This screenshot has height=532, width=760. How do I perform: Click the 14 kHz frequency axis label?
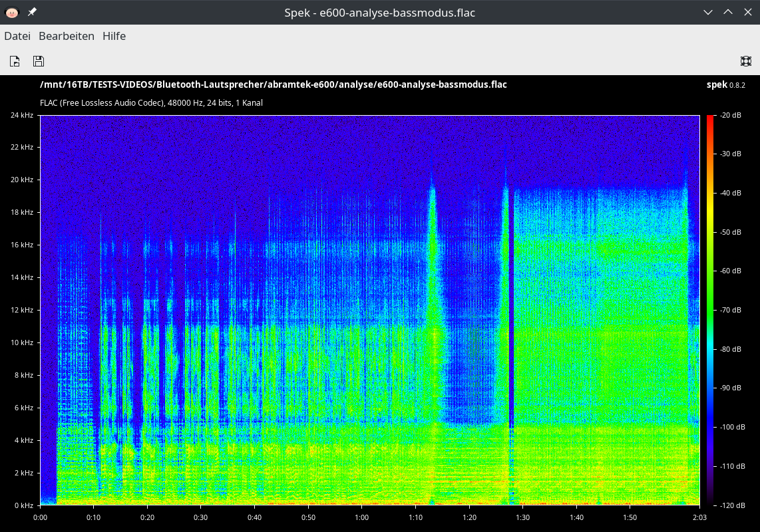pos(22,277)
